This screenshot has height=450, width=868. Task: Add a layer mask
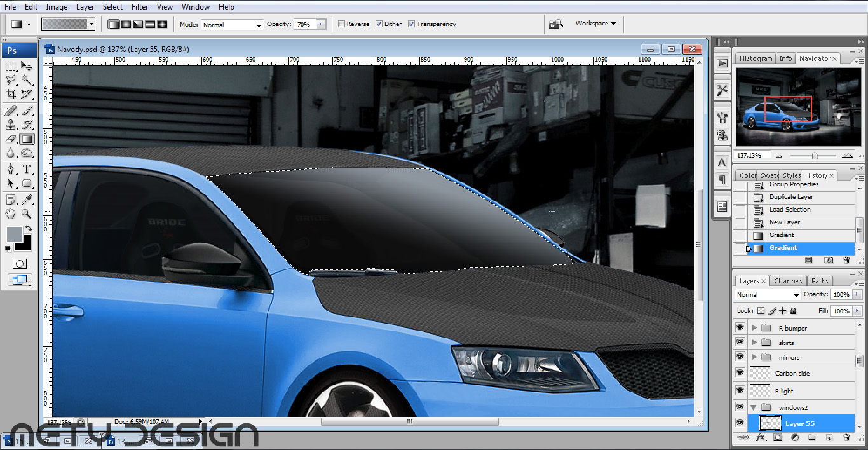tap(778, 438)
